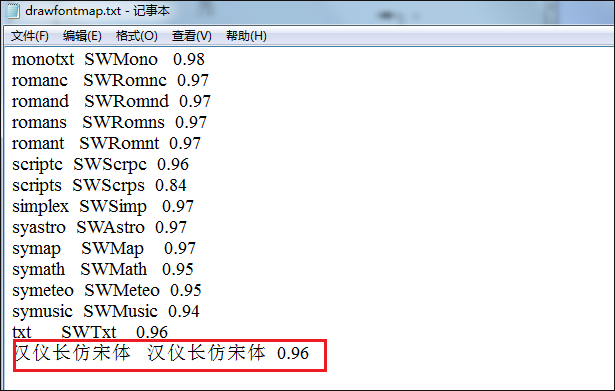The width and height of the screenshot is (615, 391).
Task: Click on scriptc at line start
Action: tap(37, 165)
